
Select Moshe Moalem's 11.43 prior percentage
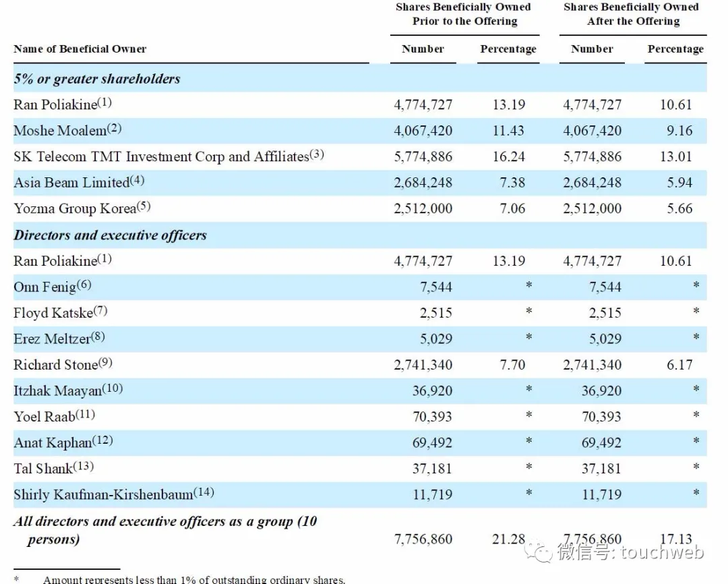pos(508,131)
